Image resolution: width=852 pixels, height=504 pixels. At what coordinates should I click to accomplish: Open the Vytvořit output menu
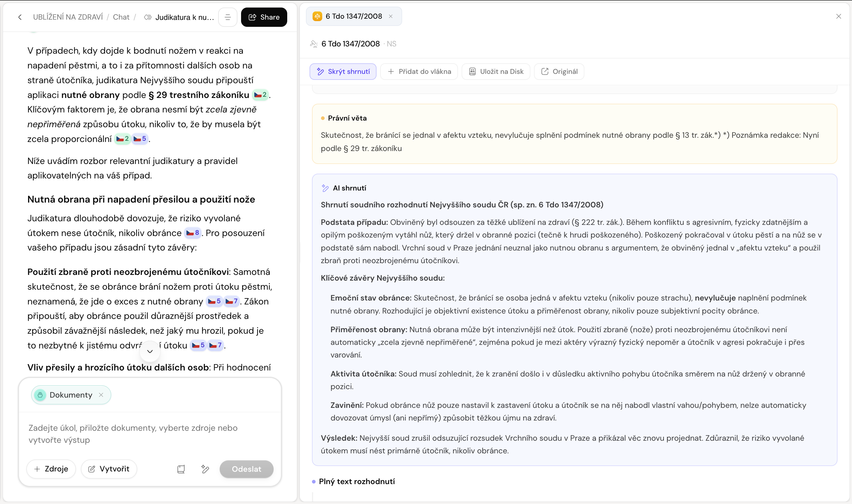coord(109,469)
